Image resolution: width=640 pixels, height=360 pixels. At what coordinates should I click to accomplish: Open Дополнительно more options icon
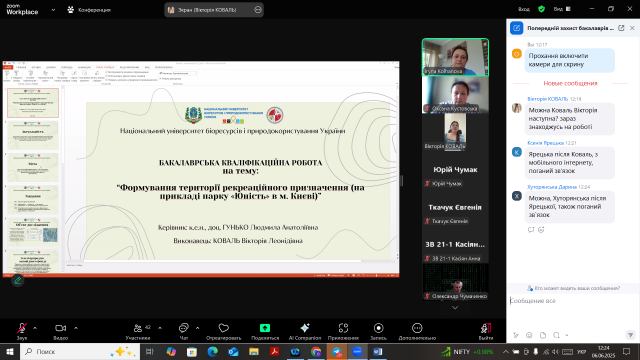pyautogui.click(x=417, y=331)
